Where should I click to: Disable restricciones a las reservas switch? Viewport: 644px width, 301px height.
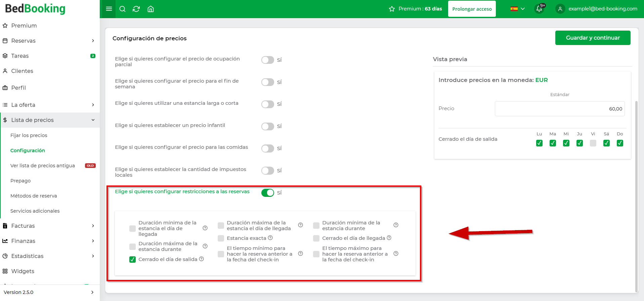tap(268, 193)
